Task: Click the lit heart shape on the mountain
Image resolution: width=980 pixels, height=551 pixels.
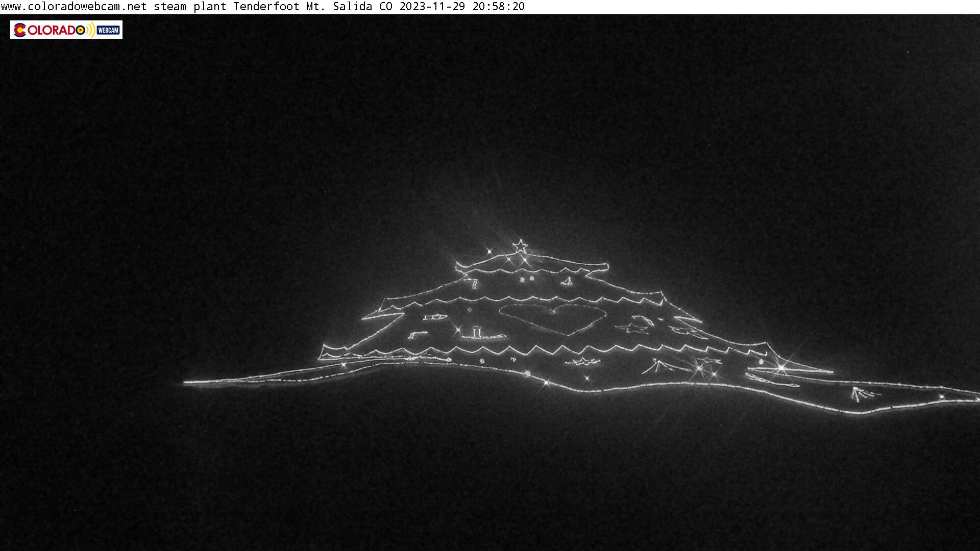Action: point(552,319)
